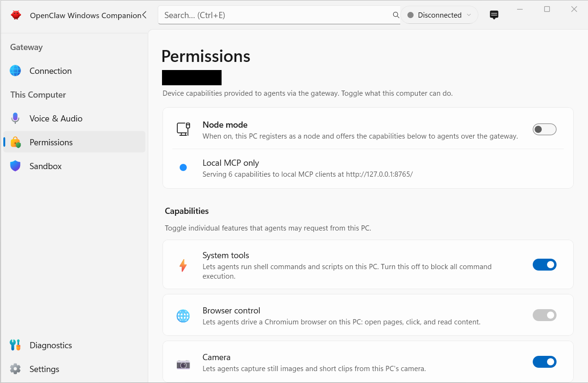Image resolution: width=588 pixels, height=383 pixels.
Task: Click the Serving 6 capabilities MCP address text
Action: coord(307,174)
